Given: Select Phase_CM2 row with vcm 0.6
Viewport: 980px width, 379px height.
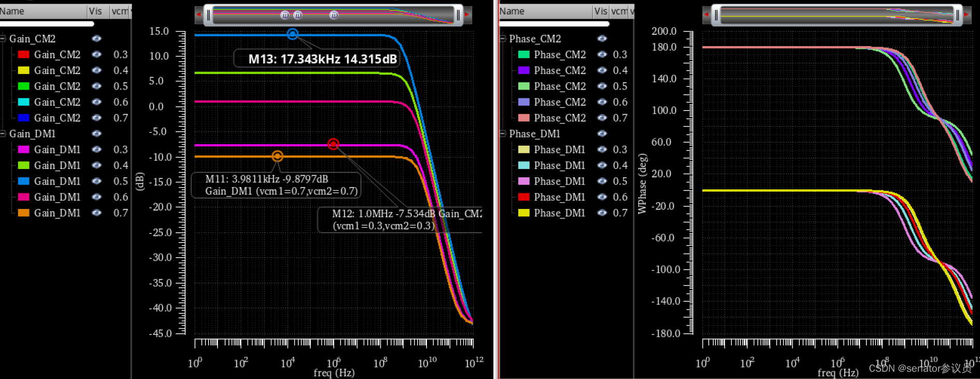Looking at the screenshot, I should pos(567,102).
